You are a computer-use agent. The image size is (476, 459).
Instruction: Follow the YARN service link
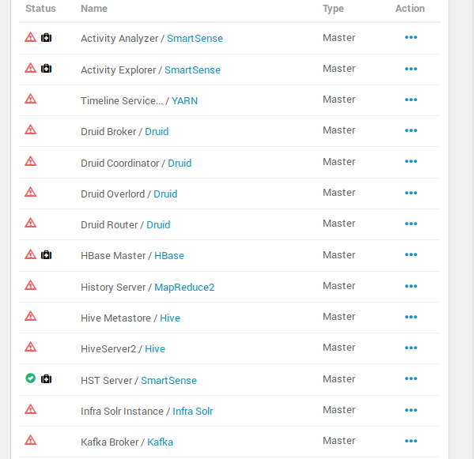(185, 101)
